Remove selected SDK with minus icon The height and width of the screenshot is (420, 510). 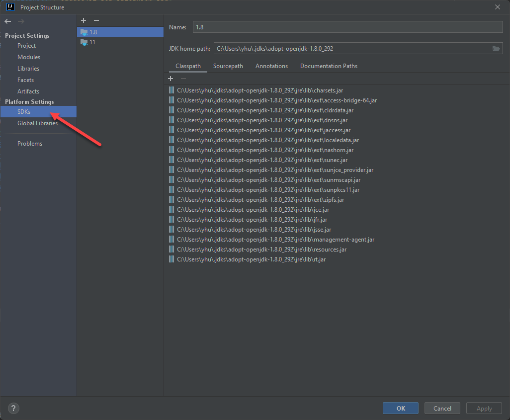click(96, 20)
